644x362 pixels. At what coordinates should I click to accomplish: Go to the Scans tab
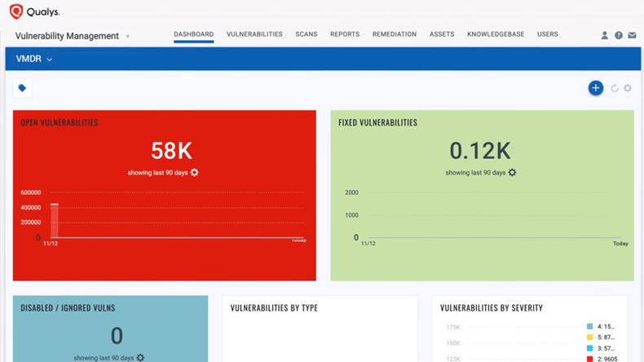point(307,34)
